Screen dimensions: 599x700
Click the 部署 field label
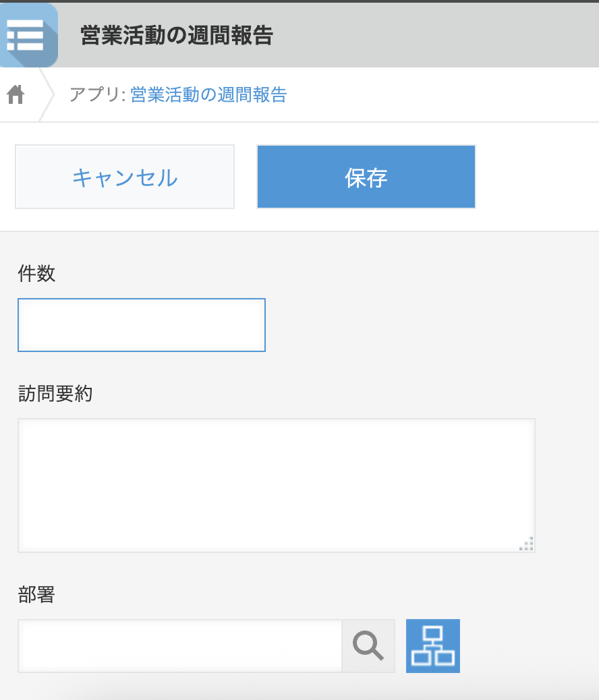coord(37,595)
